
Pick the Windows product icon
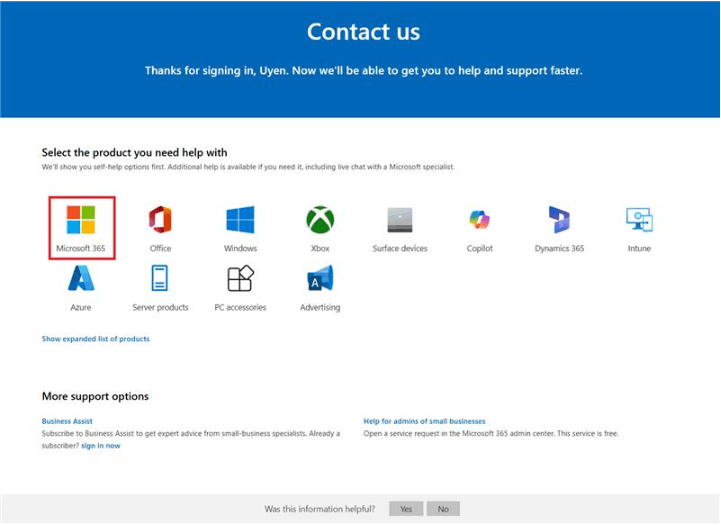coord(240,220)
